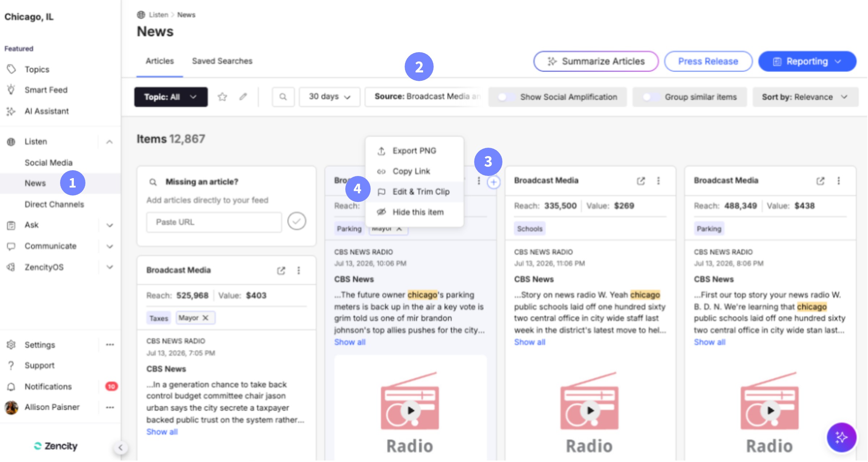The height and width of the screenshot is (462, 868).
Task: Collapse the sidebar with the left arrow
Action: pyautogui.click(x=121, y=448)
